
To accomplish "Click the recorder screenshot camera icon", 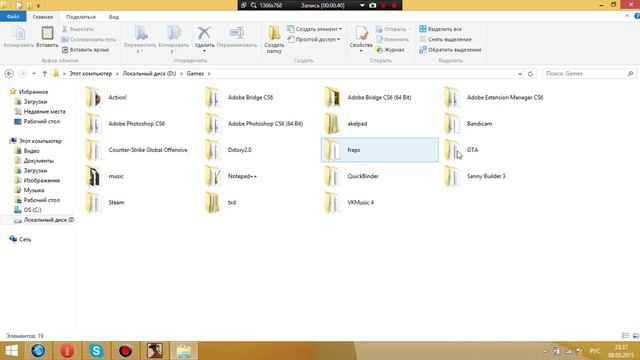I will coord(372,5).
